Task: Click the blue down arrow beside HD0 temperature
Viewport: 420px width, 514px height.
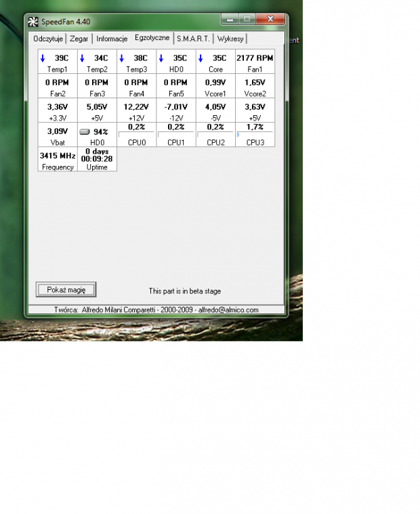Action: 161,58
